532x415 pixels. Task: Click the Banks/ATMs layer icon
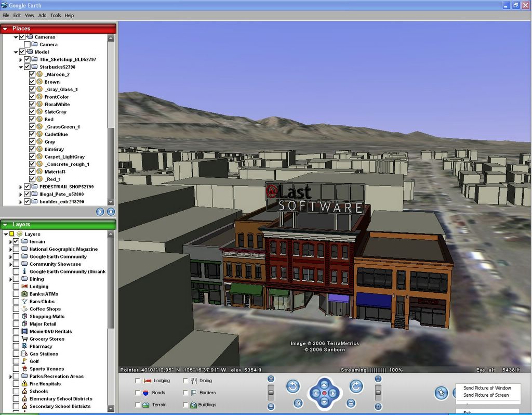click(x=24, y=294)
